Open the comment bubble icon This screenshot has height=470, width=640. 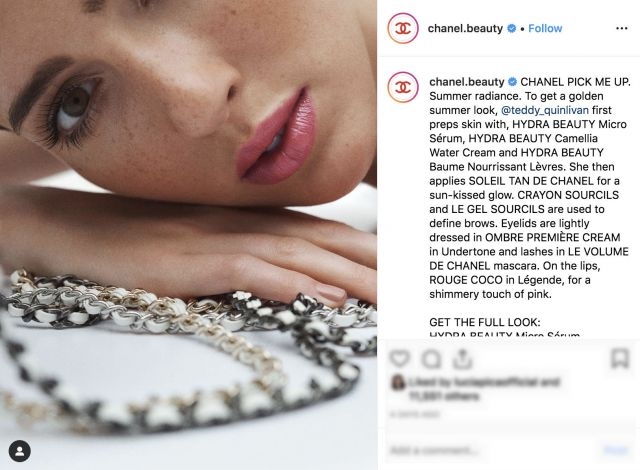[431, 359]
